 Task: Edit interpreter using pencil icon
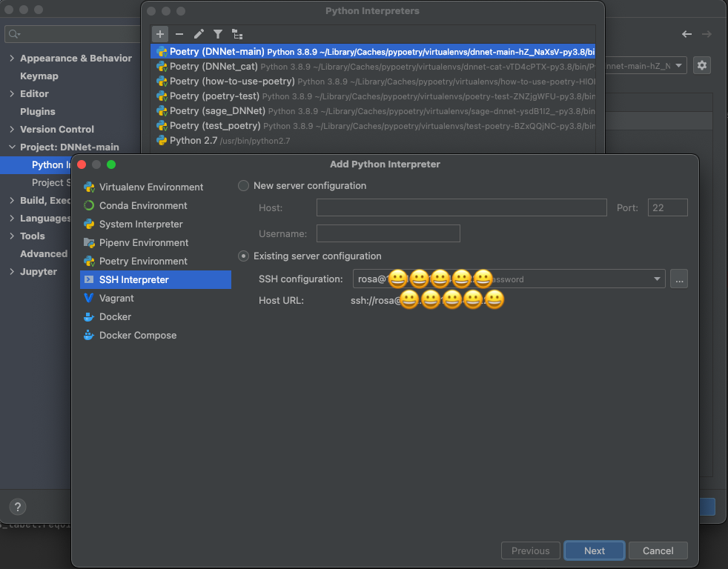[x=199, y=34]
